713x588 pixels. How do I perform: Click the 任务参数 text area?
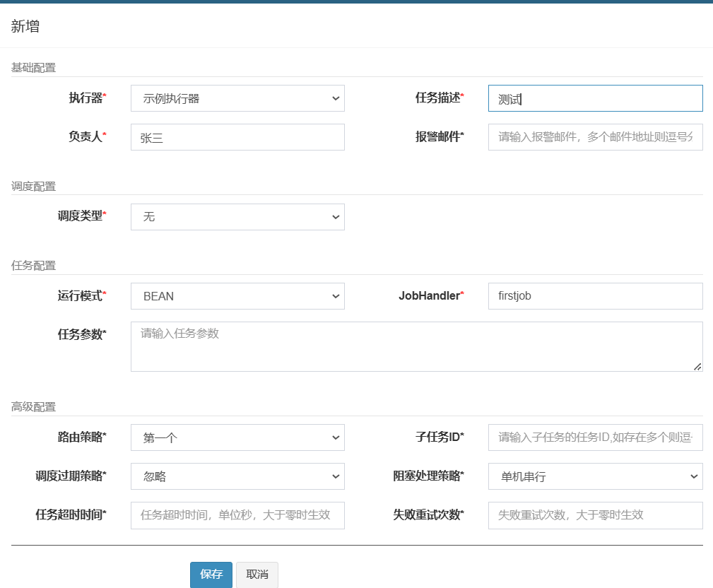pyautogui.click(x=416, y=346)
